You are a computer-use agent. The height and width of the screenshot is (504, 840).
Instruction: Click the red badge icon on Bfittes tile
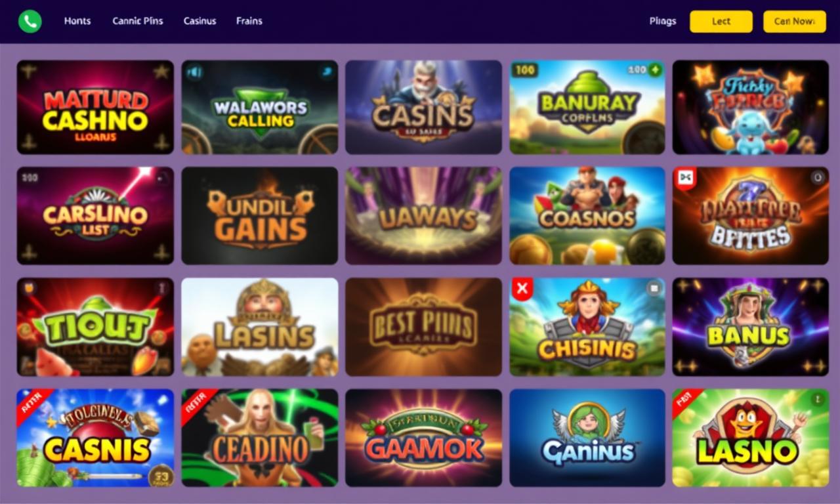pos(685,178)
